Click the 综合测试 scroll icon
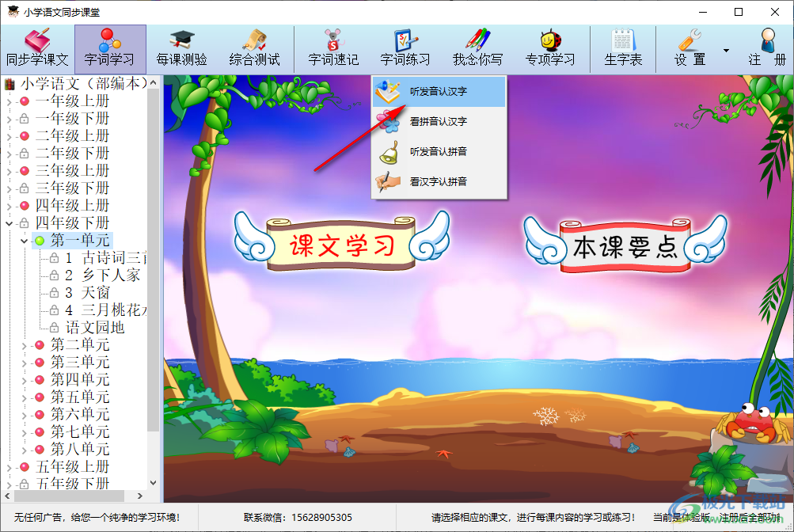Screen dimensions: 794x532 click(255, 47)
